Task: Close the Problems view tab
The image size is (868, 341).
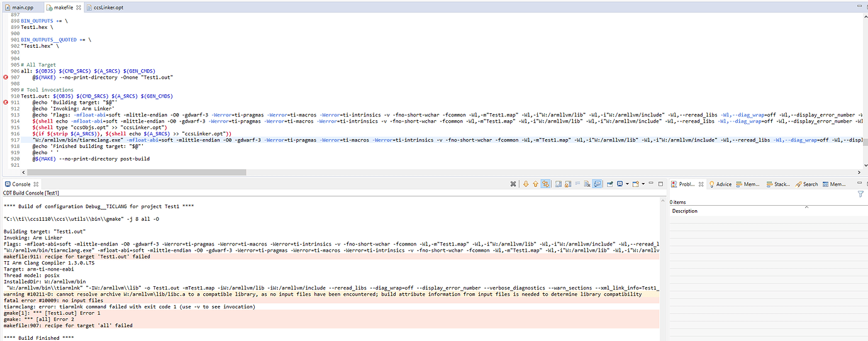Action: click(x=701, y=184)
